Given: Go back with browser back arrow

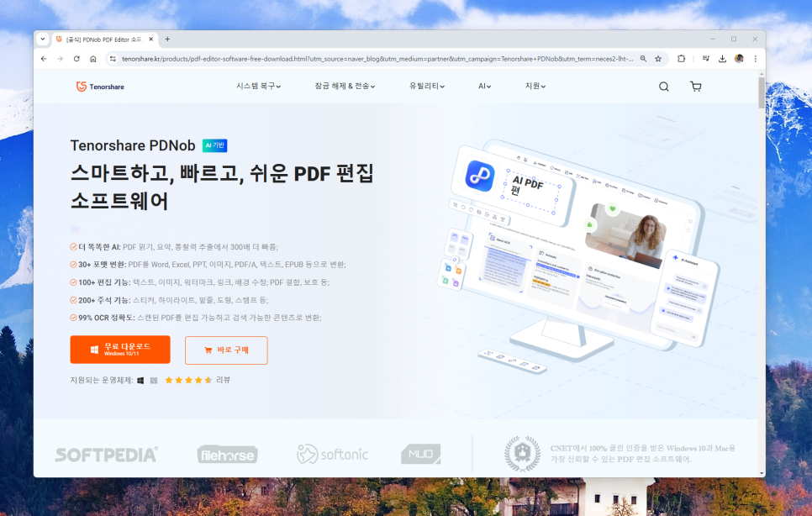Looking at the screenshot, I should coord(44,59).
